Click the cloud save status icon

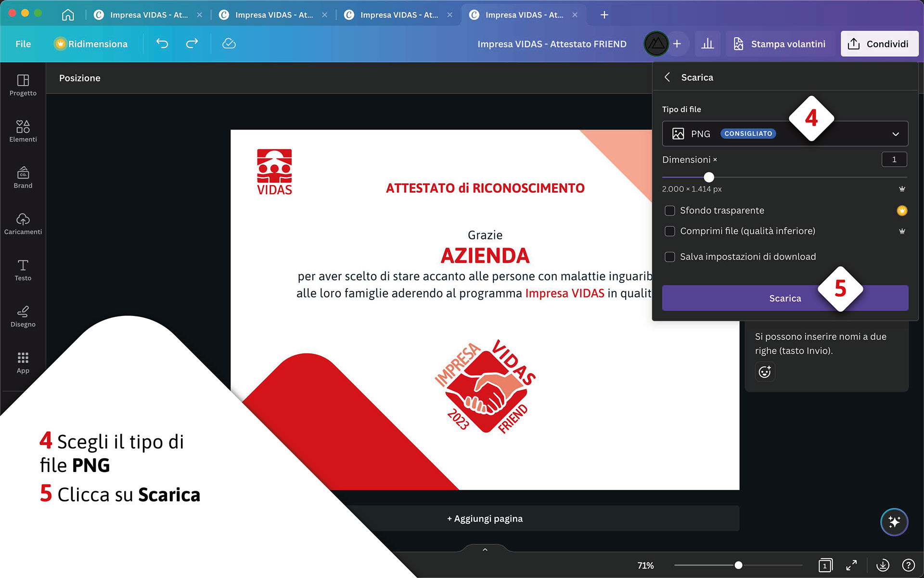click(x=229, y=44)
